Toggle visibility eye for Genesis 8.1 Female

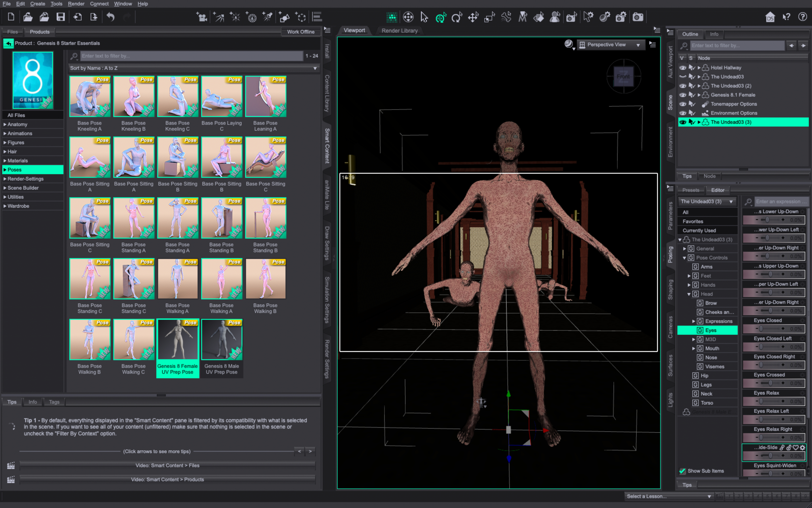click(x=682, y=95)
